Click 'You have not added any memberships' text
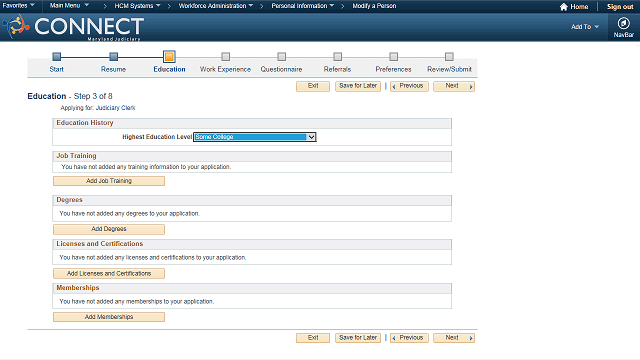The width and height of the screenshot is (640, 360). 137,302
